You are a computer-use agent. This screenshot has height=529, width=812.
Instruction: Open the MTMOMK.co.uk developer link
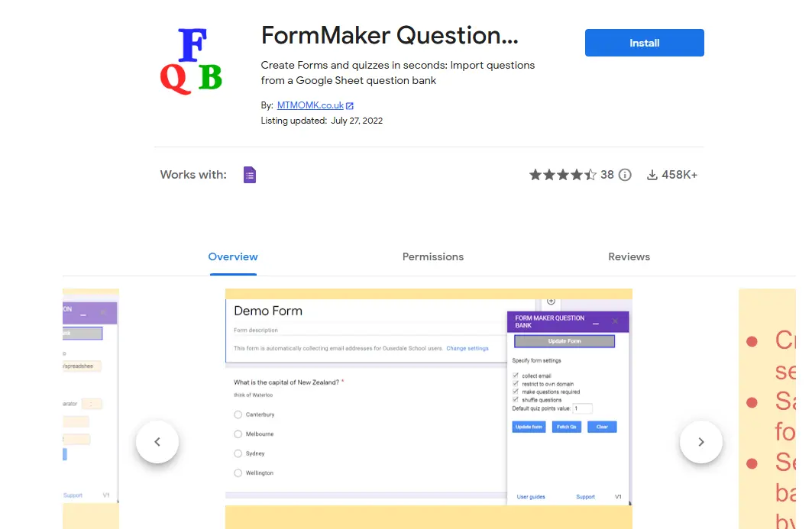point(309,106)
